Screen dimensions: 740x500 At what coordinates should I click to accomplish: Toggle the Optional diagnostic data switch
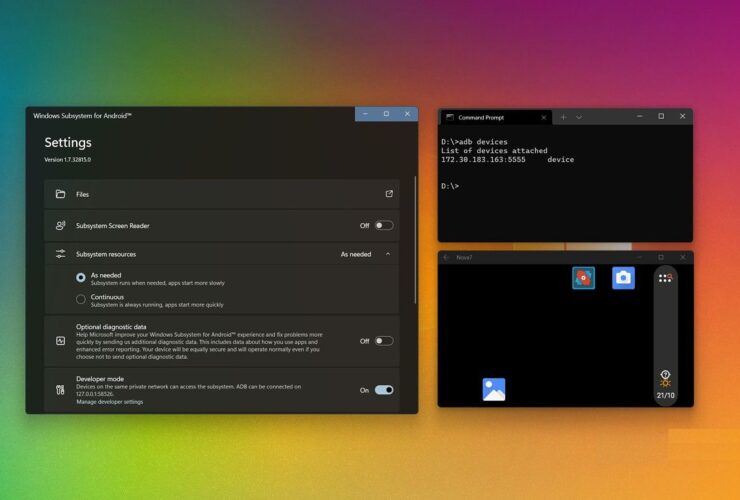click(x=384, y=341)
